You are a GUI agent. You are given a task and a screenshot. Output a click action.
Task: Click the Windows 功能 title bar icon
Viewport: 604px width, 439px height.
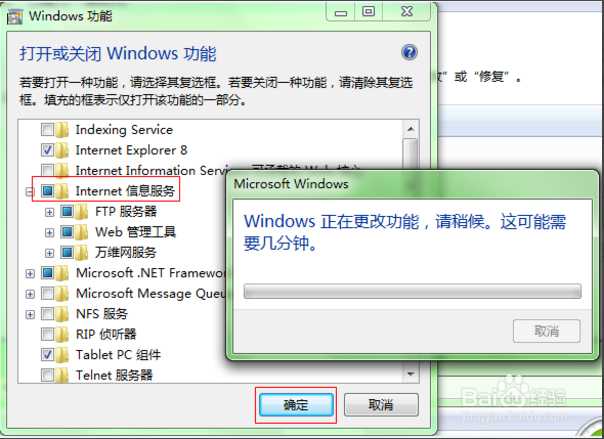click(x=15, y=17)
